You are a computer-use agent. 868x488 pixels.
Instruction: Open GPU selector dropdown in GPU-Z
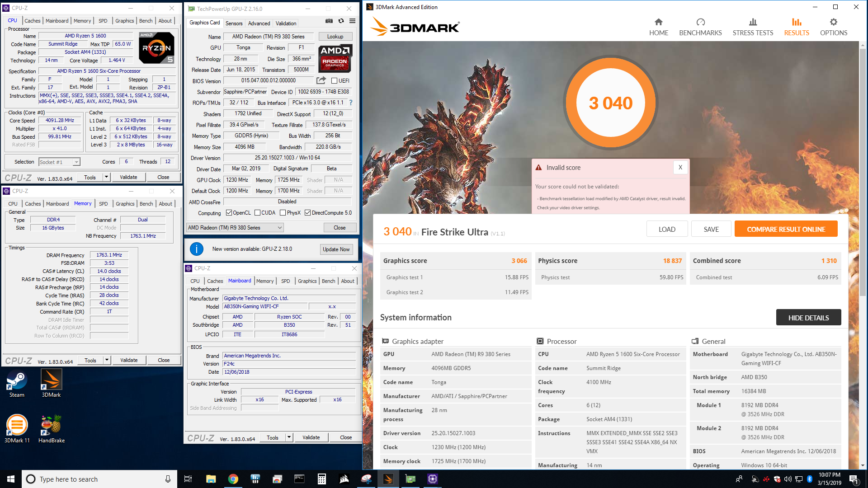(235, 228)
